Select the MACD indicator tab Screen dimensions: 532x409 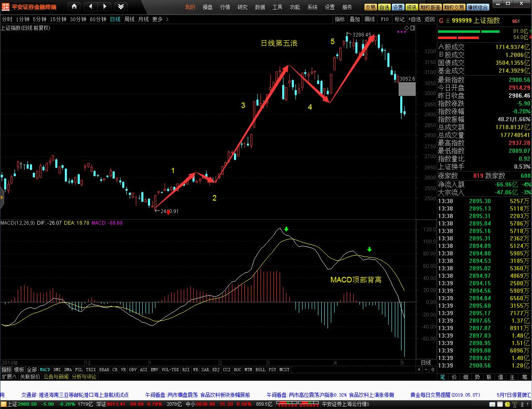pos(45,370)
